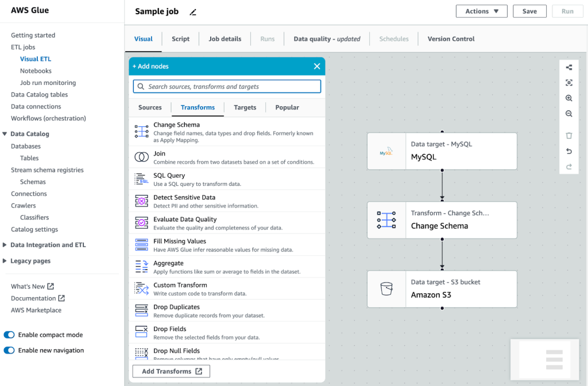588x386 pixels.
Task: Select the MySQL node title on canvas
Action: 424,157
